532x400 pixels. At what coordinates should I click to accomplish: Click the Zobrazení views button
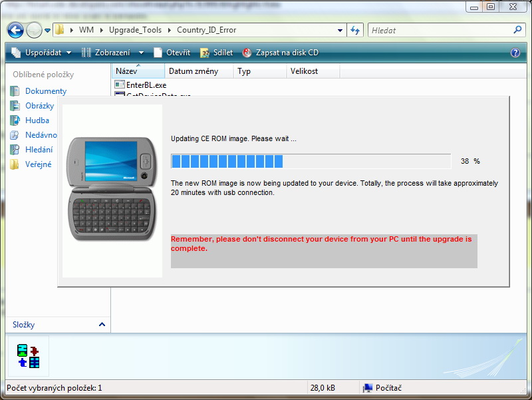tap(106, 53)
